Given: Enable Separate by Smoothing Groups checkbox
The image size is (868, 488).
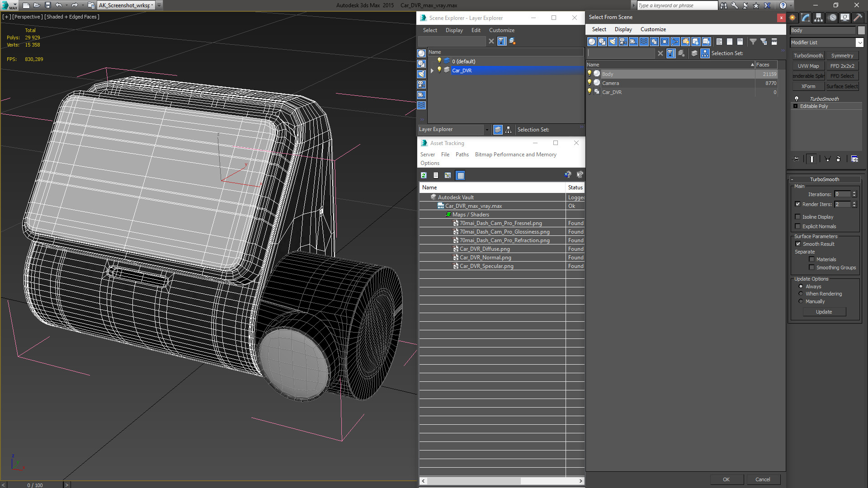Looking at the screenshot, I should click(x=812, y=267).
